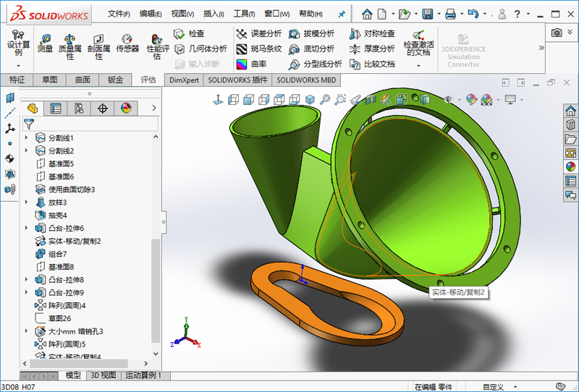Select the Sensor (传感器) tool

click(x=127, y=43)
